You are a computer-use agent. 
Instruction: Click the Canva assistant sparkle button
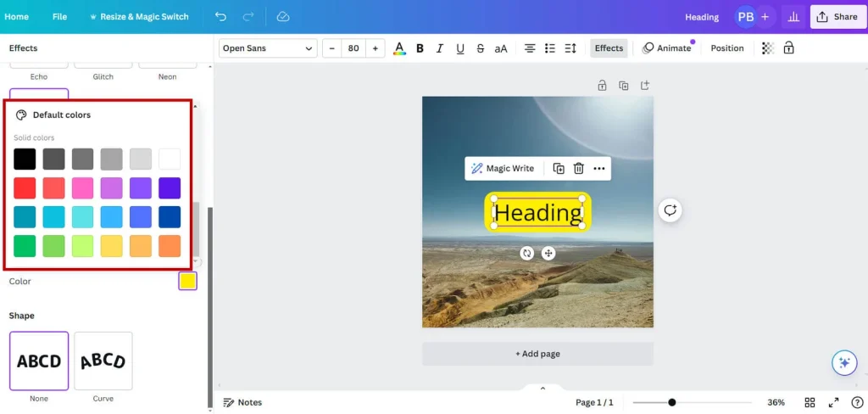pyautogui.click(x=843, y=362)
